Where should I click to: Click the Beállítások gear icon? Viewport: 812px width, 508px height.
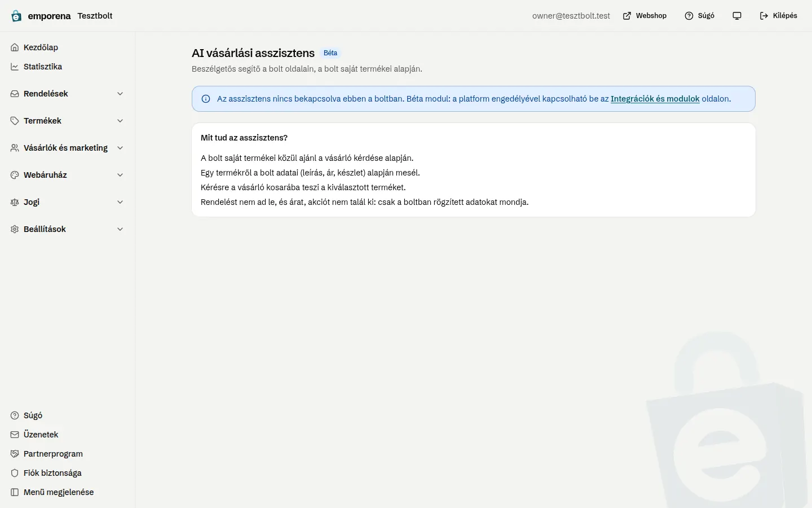coord(15,229)
